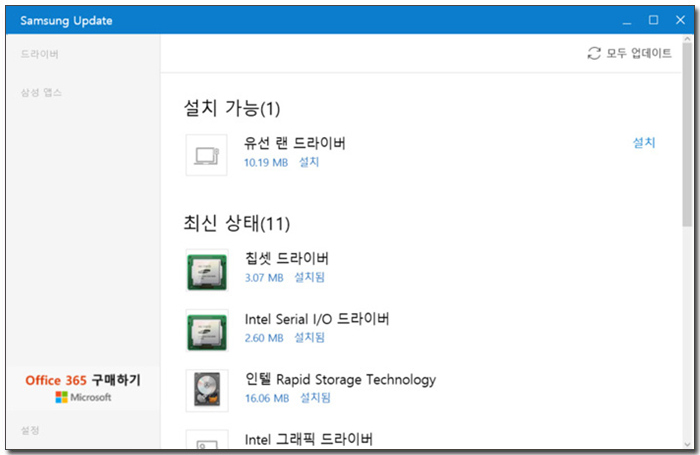Click the scrollbar up arrow
This screenshot has height=455, width=700.
[687, 39]
